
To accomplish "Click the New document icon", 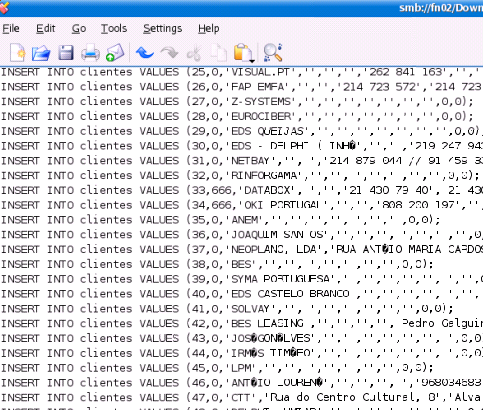I will 17,52.
